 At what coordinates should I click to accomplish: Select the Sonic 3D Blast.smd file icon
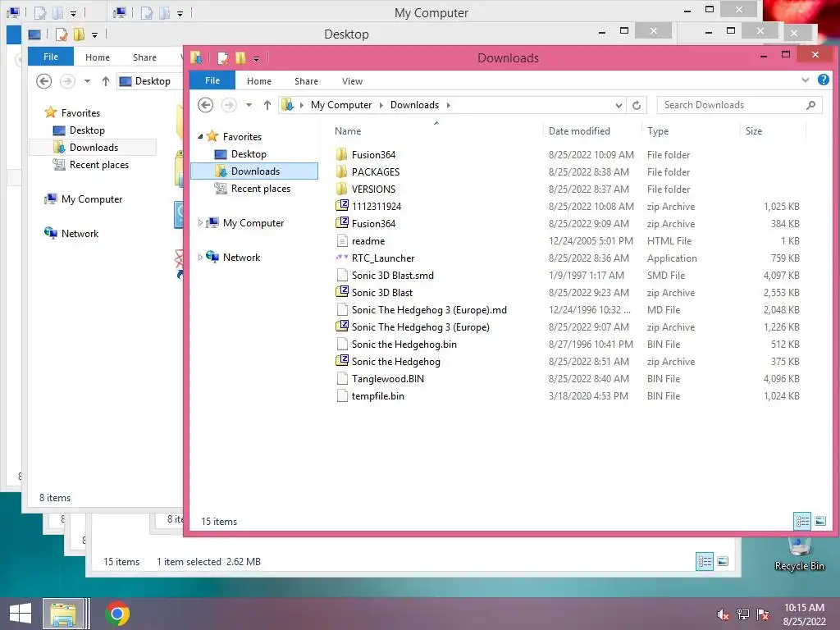(x=342, y=276)
